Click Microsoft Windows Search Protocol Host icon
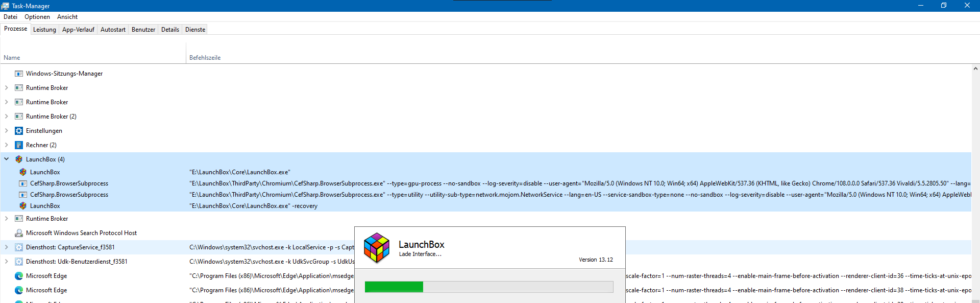Viewport: 980px width, 303px height. (x=19, y=233)
